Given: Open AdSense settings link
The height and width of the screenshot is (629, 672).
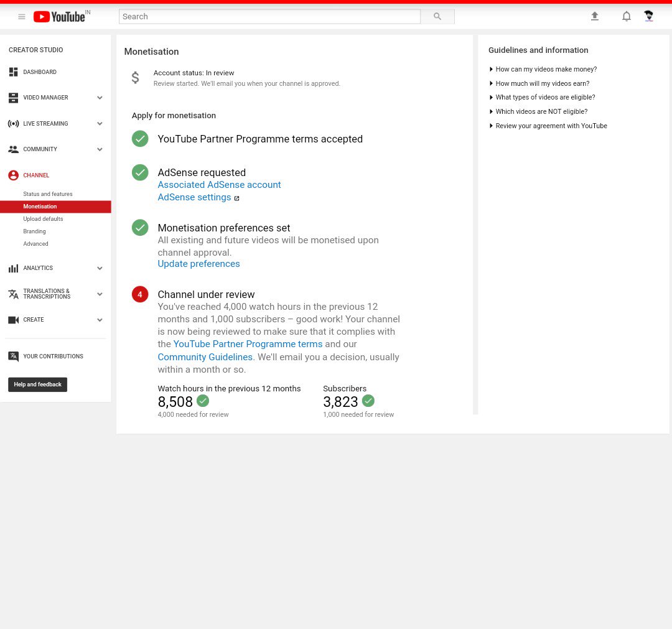Looking at the screenshot, I should (194, 197).
